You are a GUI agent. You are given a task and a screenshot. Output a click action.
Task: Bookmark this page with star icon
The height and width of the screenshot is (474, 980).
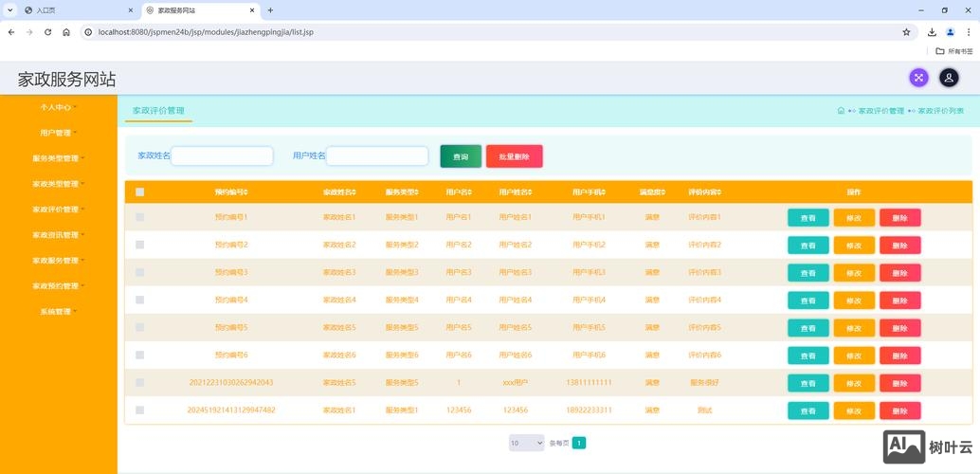pyautogui.click(x=906, y=31)
